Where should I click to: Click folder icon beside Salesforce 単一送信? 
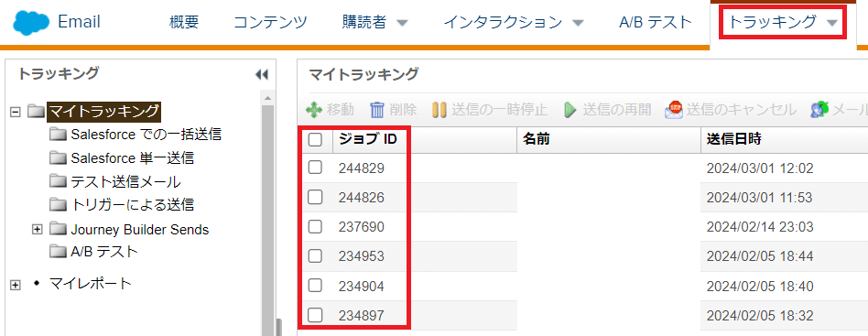pyautogui.click(x=58, y=158)
